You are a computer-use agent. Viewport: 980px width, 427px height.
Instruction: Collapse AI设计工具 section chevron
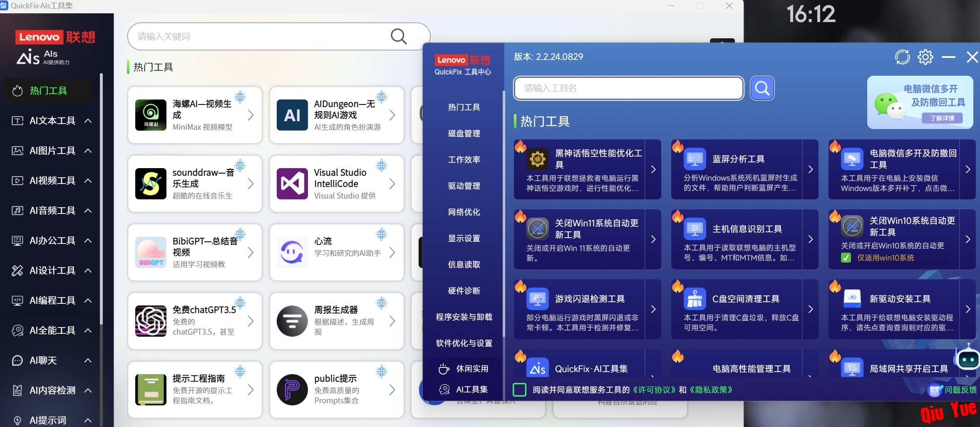[88, 271]
